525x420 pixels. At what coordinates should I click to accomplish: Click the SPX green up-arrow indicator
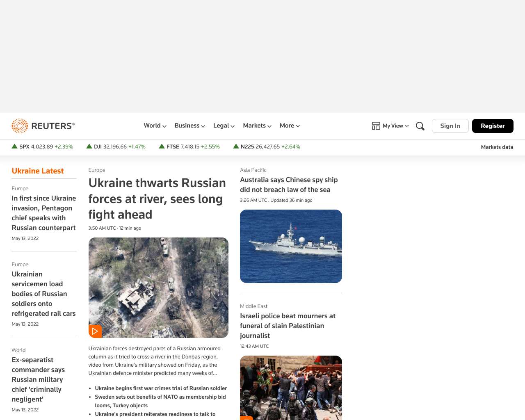(x=15, y=146)
